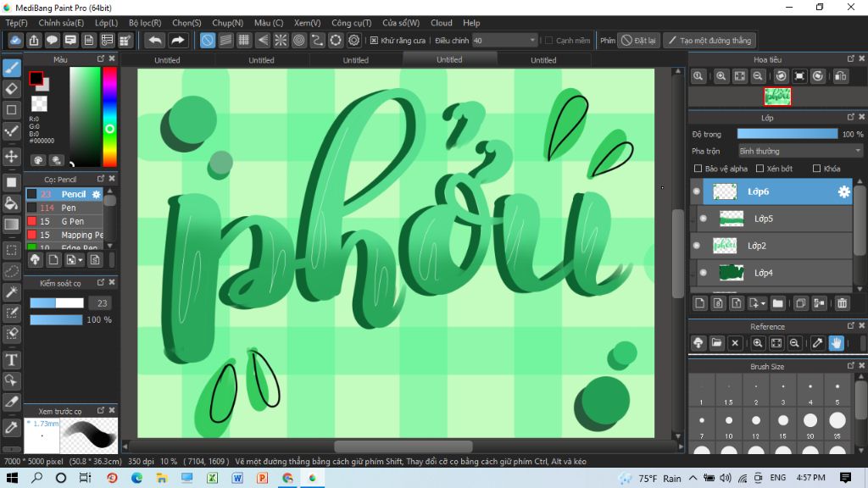Select the hand tool in Reference panel
The height and width of the screenshot is (488, 868).
(836, 343)
